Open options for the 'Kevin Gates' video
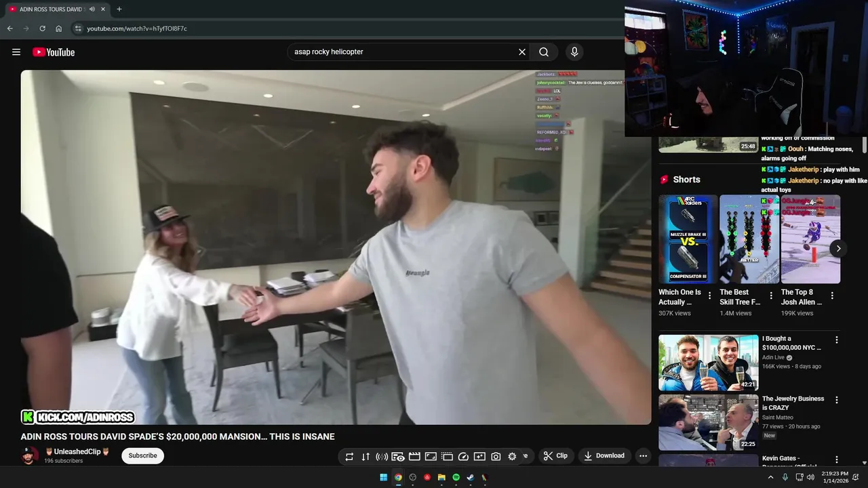 [x=836, y=460]
